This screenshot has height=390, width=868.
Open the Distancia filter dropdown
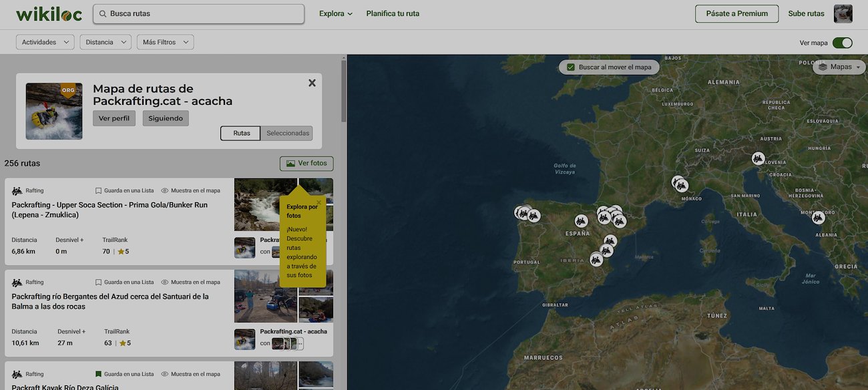click(105, 42)
